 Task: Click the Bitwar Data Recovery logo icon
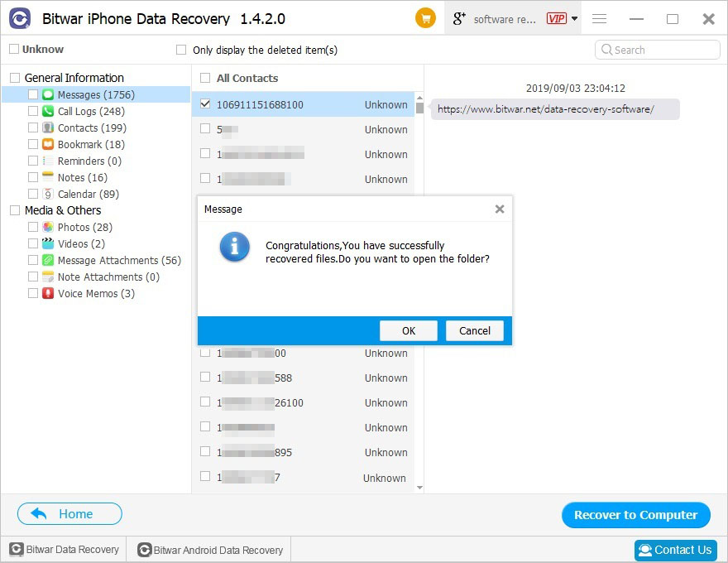point(17,550)
